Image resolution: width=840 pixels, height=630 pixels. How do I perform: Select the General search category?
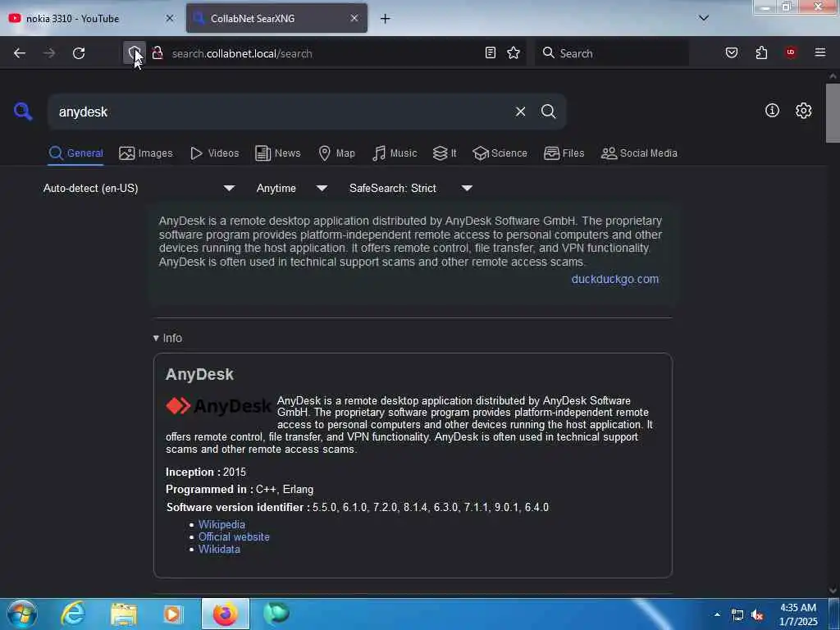point(75,153)
